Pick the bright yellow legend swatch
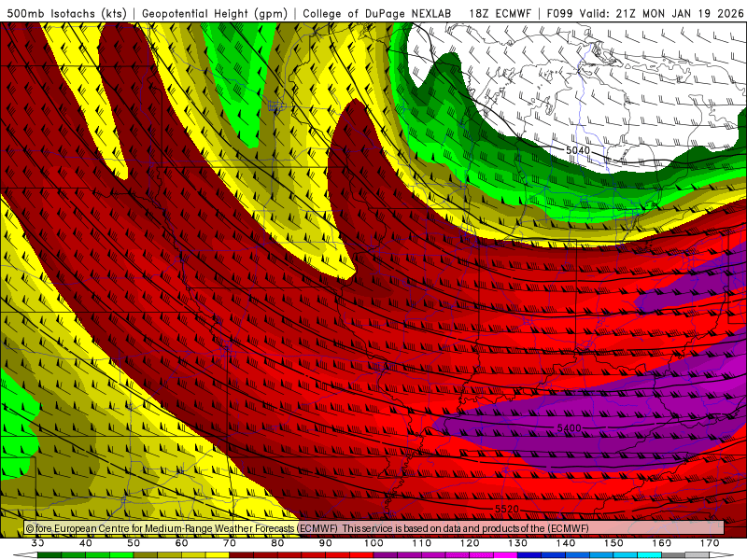This screenshot has height=560, width=747. 218,555
